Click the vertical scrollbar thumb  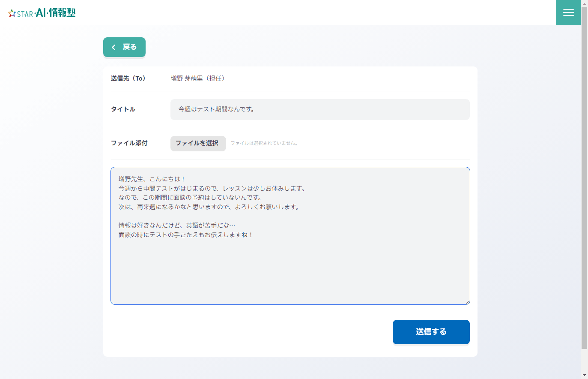584,178
